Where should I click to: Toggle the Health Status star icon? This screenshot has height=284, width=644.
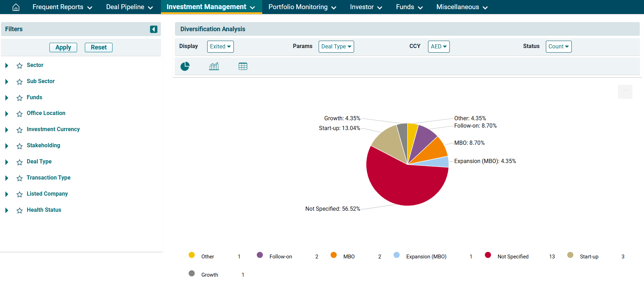[20, 210]
